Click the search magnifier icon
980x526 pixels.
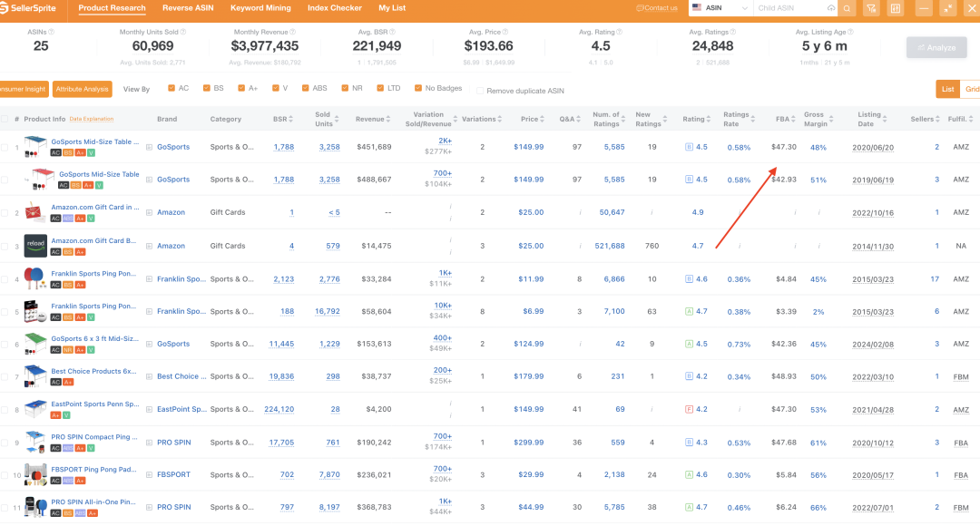[x=847, y=8]
